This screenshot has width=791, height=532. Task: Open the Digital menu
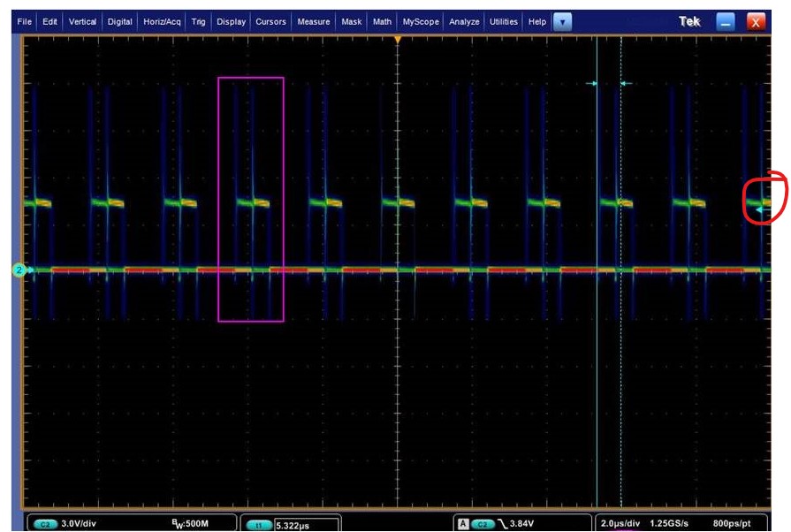[119, 22]
